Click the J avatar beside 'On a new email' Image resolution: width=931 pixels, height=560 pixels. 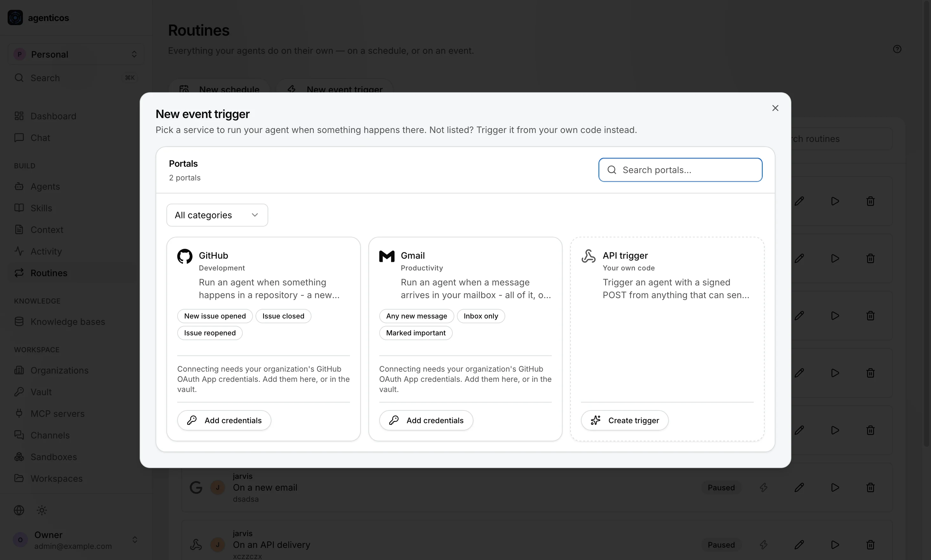[x=218, y=487]
